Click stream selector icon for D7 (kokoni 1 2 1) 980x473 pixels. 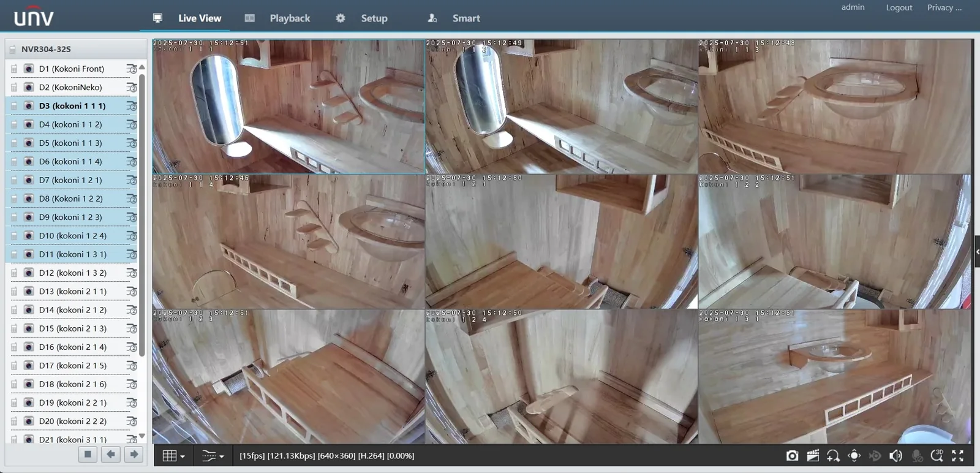point(132,180)
